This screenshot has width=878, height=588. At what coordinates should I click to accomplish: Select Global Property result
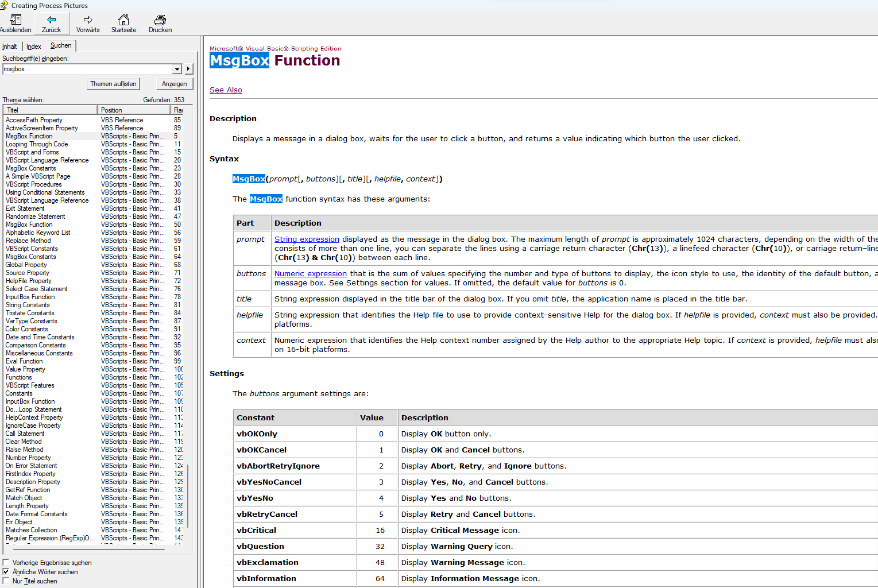click(x=26, y=265)
